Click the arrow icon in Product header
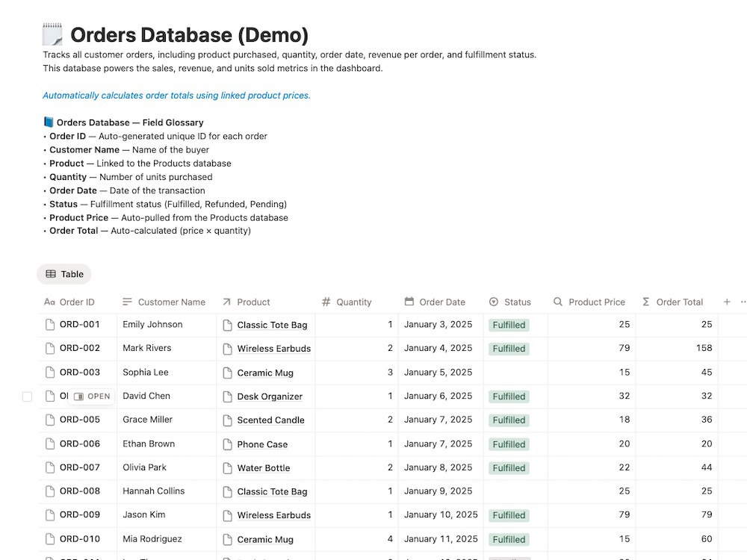Image resolution: width=747 pixels, height=560 pixels. 227,302
